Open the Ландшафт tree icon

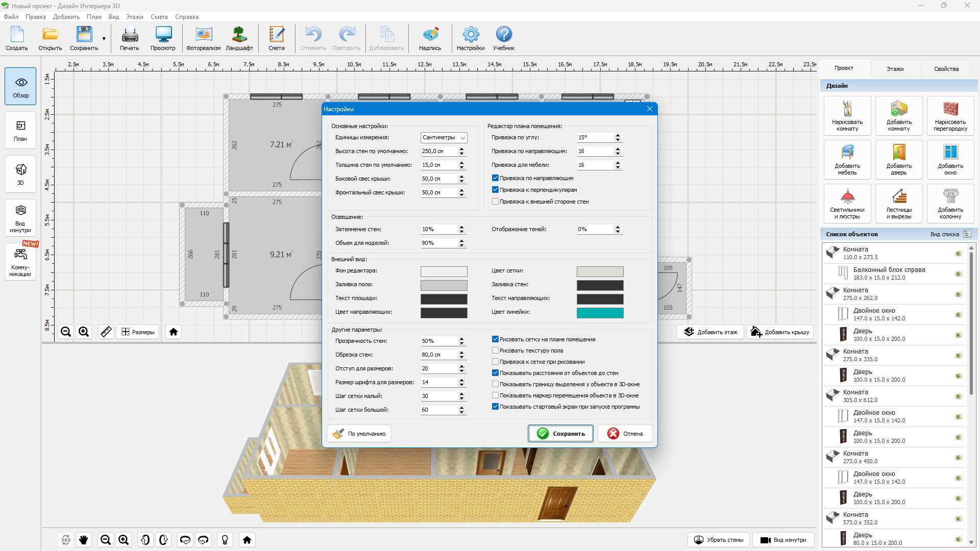239,38
